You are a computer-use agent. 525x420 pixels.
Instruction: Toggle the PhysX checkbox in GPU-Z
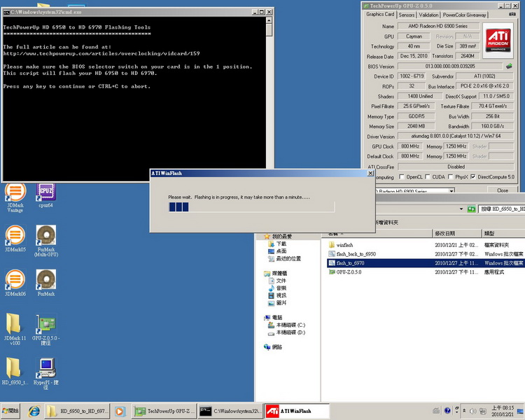pyautogui.click(x=450, y=176)
